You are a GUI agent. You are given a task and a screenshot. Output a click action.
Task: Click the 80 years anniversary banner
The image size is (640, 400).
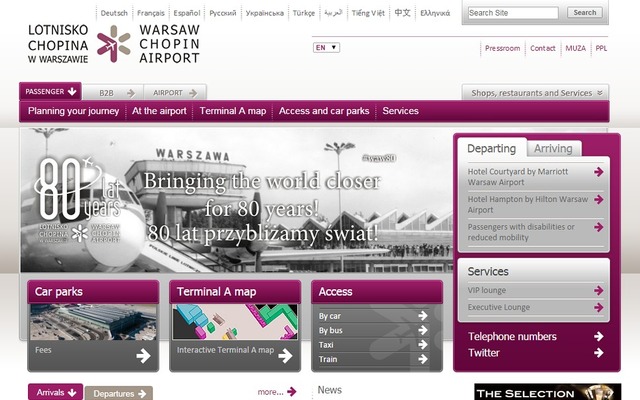point(237,200)
